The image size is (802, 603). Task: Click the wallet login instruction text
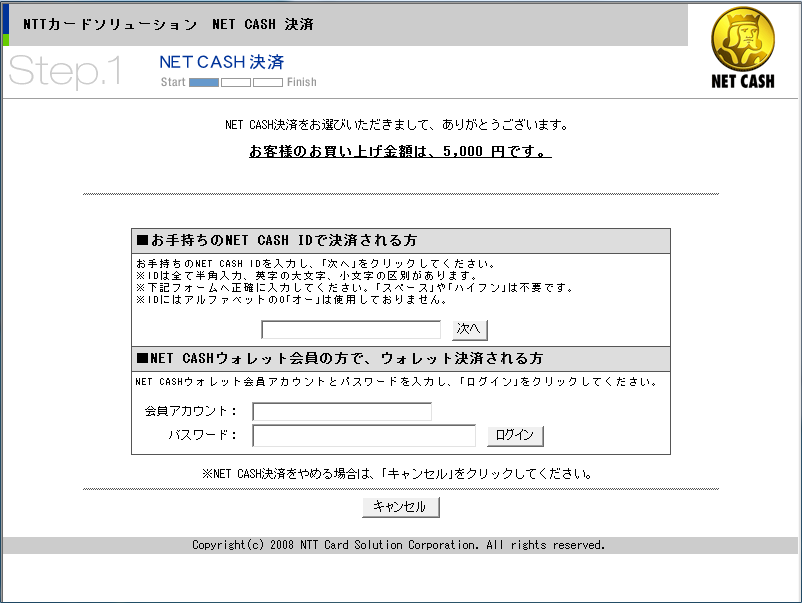tap(396, 382)
